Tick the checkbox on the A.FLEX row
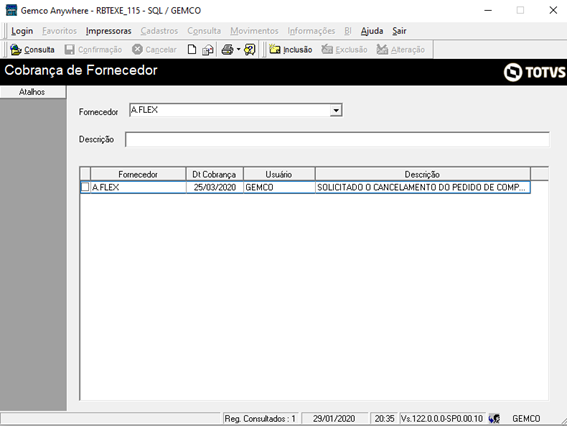Screen dimensions: 567x426 coord(85,187)
